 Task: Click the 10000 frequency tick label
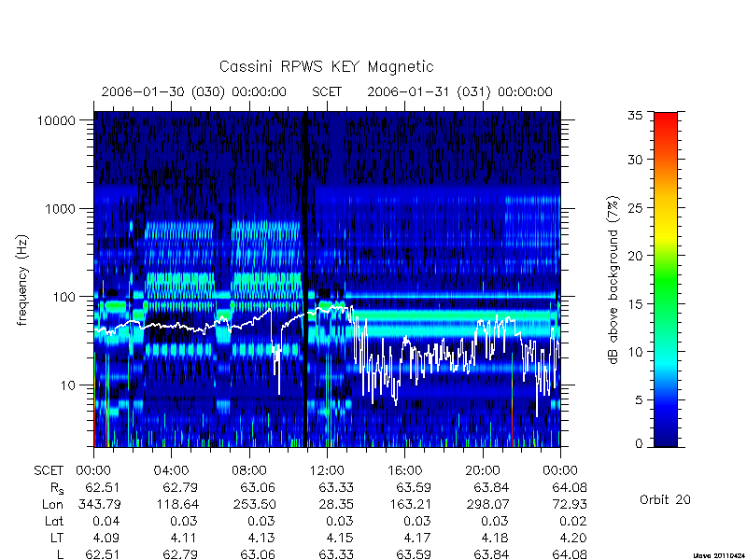[56, 120]
